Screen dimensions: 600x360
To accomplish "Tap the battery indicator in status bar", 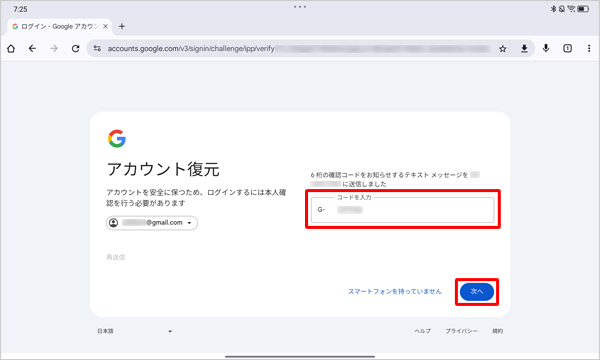I will 583,9.
